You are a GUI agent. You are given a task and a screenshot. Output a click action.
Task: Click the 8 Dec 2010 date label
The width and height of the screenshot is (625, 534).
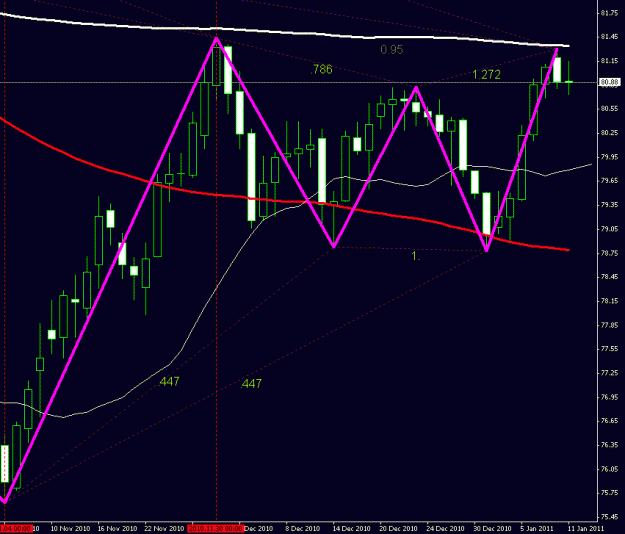click(x=303, y=529)
